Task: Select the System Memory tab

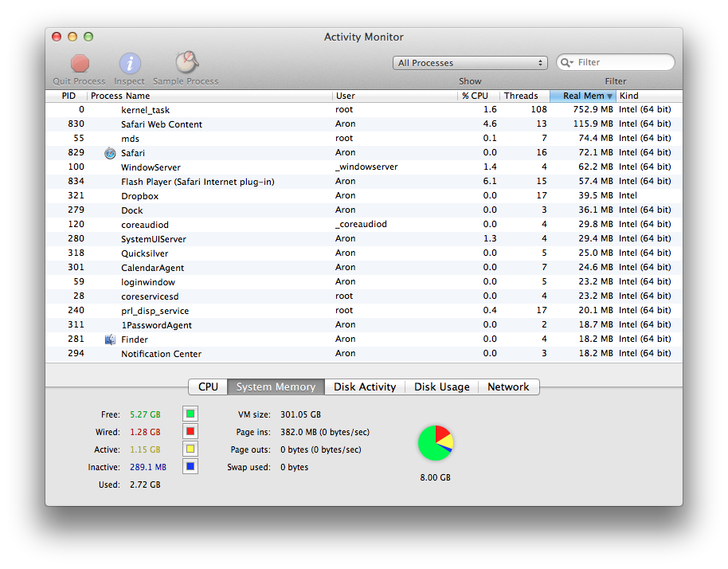Action: pyautogui.click(x=276, y=387)
